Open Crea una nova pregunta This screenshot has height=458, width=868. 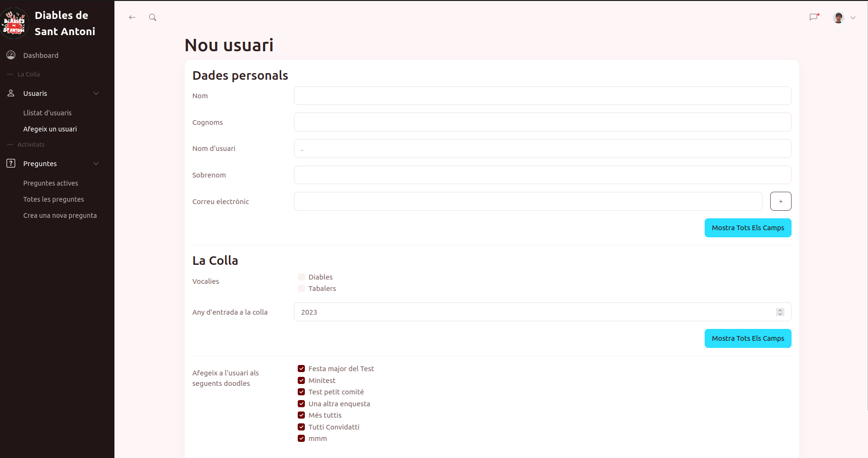point(60,215)
